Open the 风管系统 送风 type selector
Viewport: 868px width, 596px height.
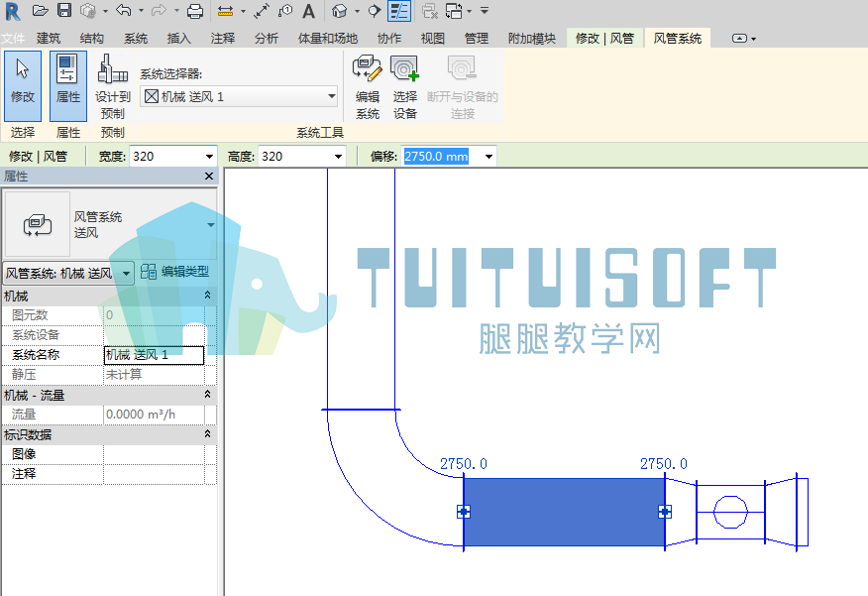[x=110, y=224]
